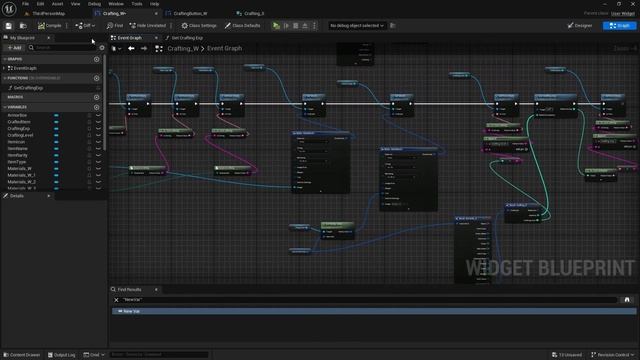Click the User Widget parent class link
This screenshot has height=360, width=640.
623,13
